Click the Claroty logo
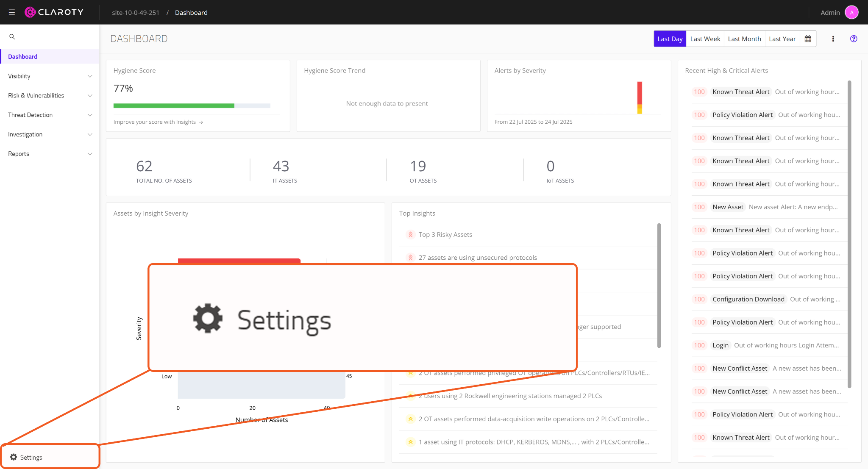868x469 pixels. coord(54,12)
